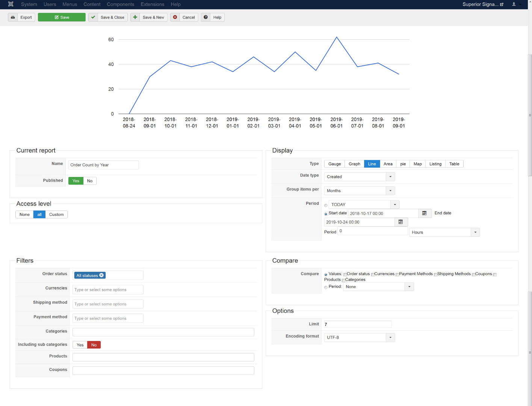Screen dimensions: 532x406
Task: Select Listing display type
Action: 435,164
